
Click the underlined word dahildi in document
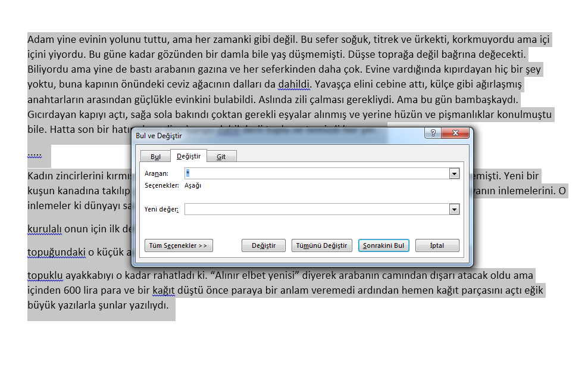(294, 84)
